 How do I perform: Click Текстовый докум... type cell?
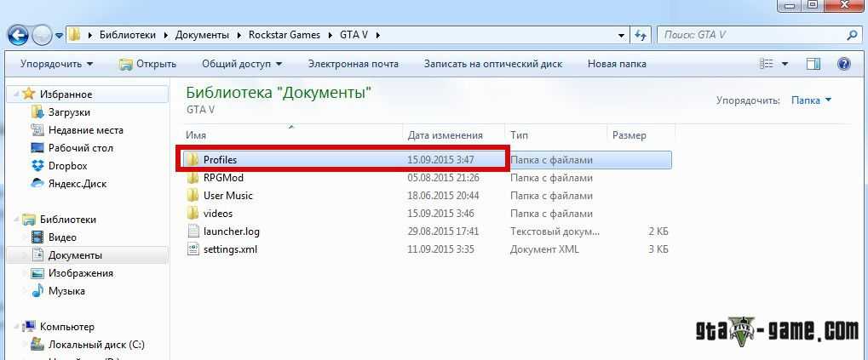tap(555, 231)
